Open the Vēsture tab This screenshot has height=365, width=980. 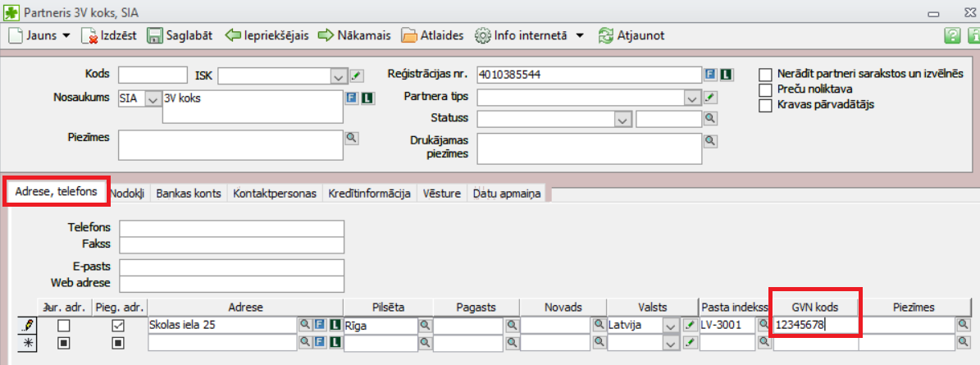click(442, 194)
